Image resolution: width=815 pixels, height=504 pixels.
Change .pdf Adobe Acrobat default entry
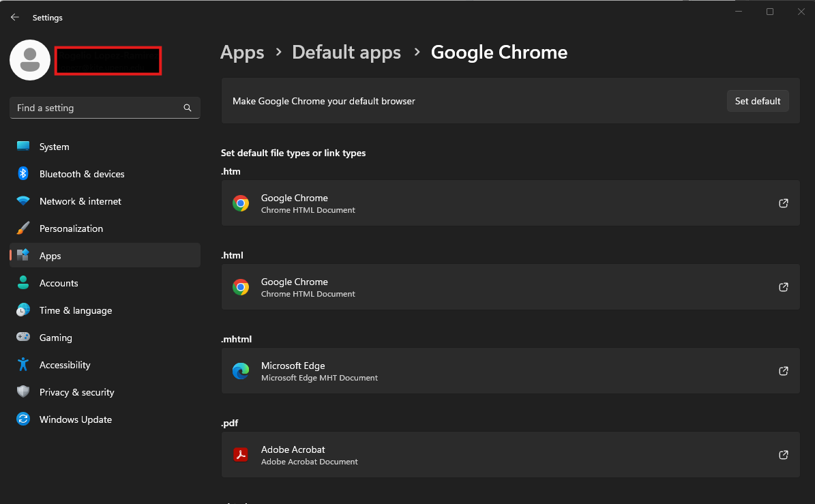510,455
